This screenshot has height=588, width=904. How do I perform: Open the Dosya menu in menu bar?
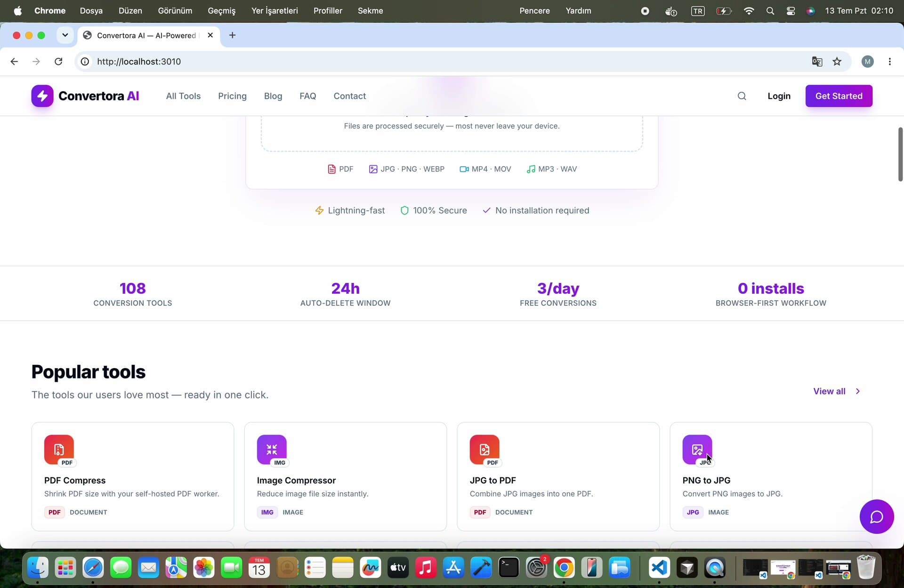tap(91, 11)
